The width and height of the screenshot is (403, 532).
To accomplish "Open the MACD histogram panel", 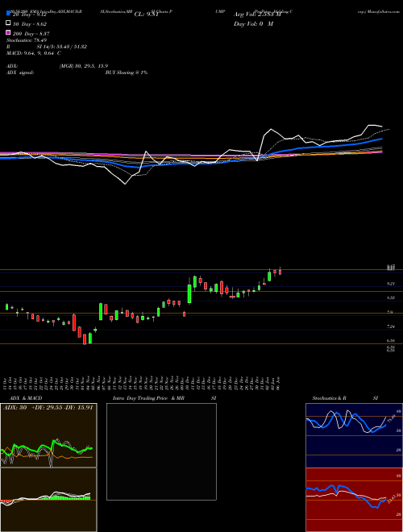I will click(48, 500).
